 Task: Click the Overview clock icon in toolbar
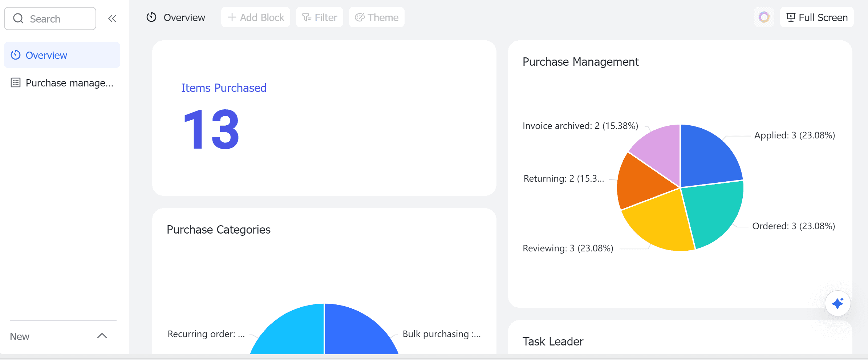tap(151, 17)
